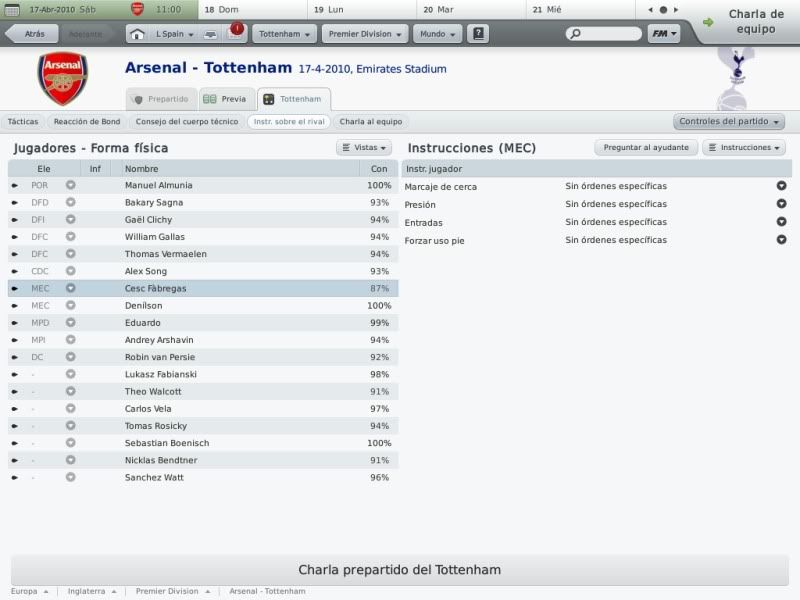The image size is (800, 600).
Task: Click the Arsenal club crest
Action: pyautogui.click(x=62, y=78)
